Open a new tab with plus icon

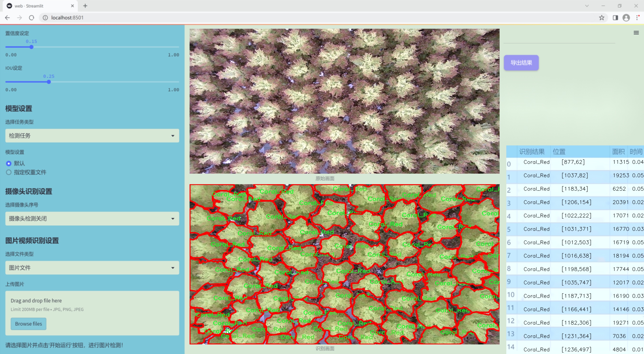point(85,6)
